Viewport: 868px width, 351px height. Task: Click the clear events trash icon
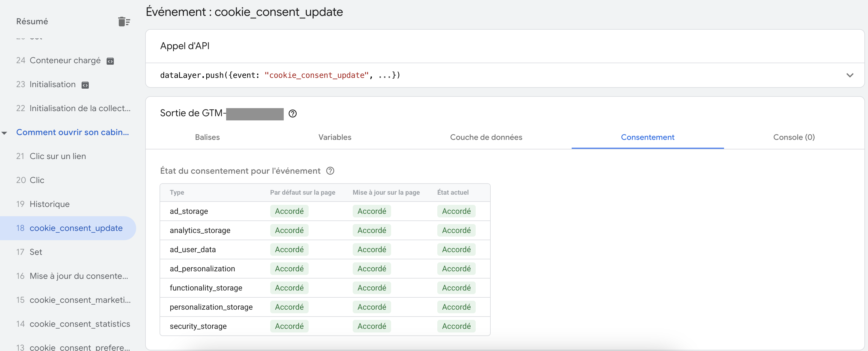pos(124,22)
